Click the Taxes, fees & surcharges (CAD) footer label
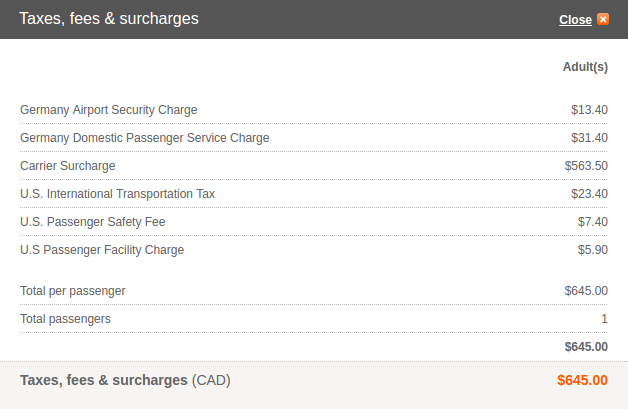Image resolution: width=628 pixels, height=409 pixels. coord(125,380)
